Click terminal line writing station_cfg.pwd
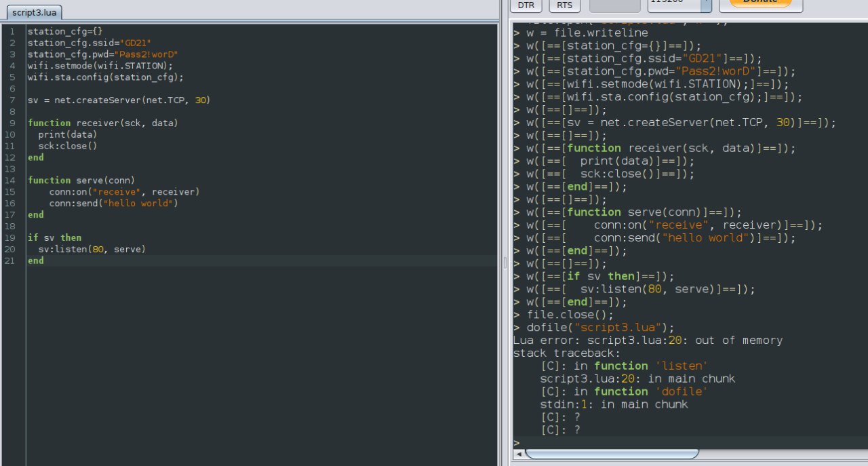Screen dimensions: 868x466 tap(654, 71)
